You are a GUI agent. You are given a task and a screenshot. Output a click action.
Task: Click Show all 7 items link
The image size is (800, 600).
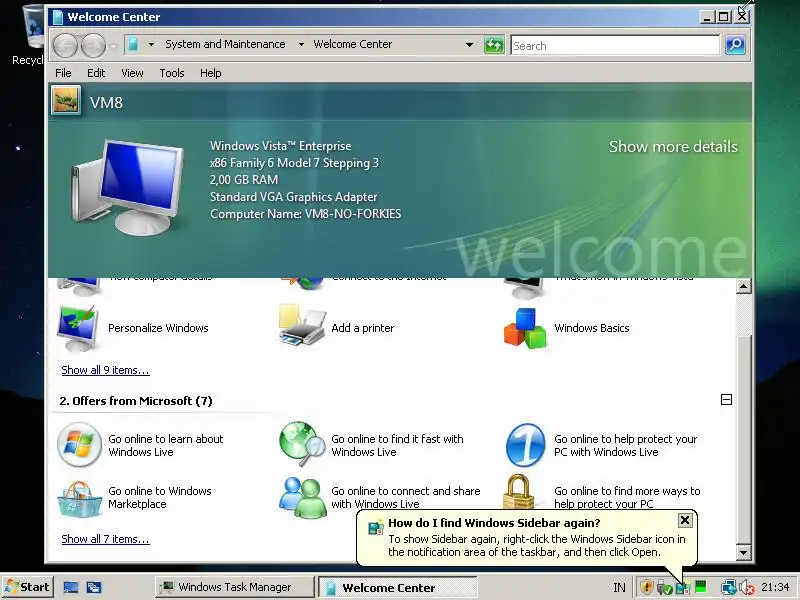(105, 539)
